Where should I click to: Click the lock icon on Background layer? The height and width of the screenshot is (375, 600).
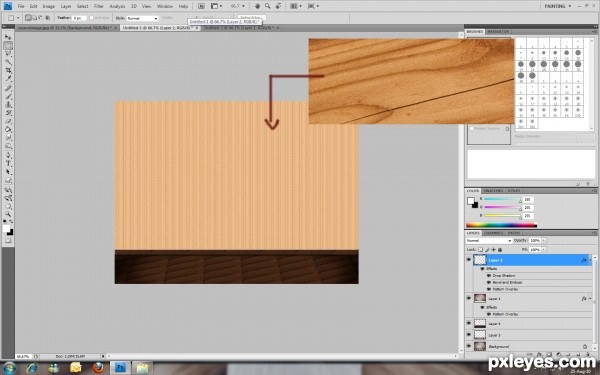(585, 346)
